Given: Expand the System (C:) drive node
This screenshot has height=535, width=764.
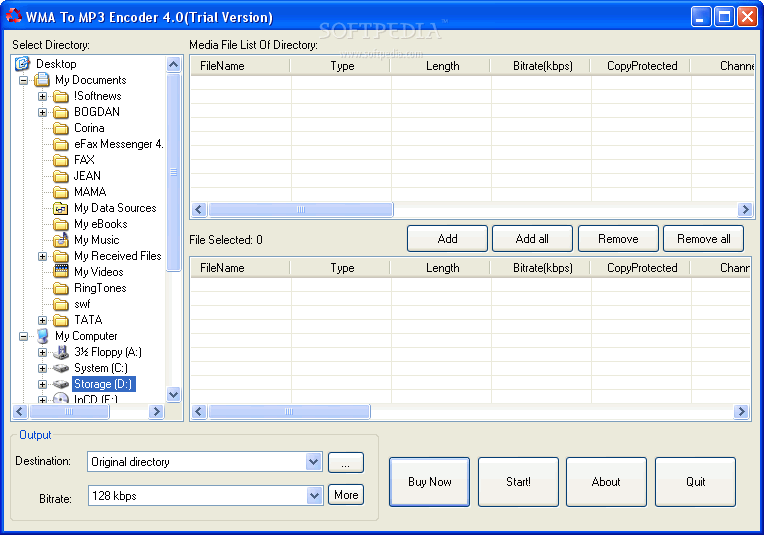Looking at the screenshot, I should pos(42,368).
